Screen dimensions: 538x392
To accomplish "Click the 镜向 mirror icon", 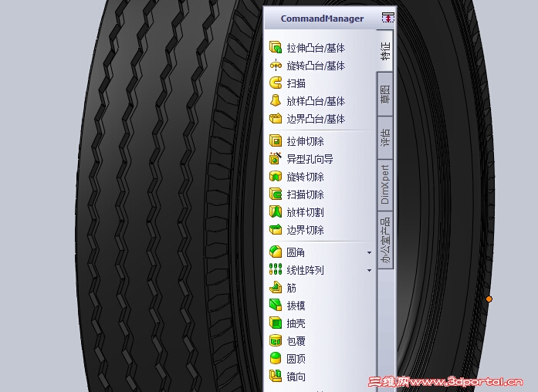I will (x=276, y=377).
